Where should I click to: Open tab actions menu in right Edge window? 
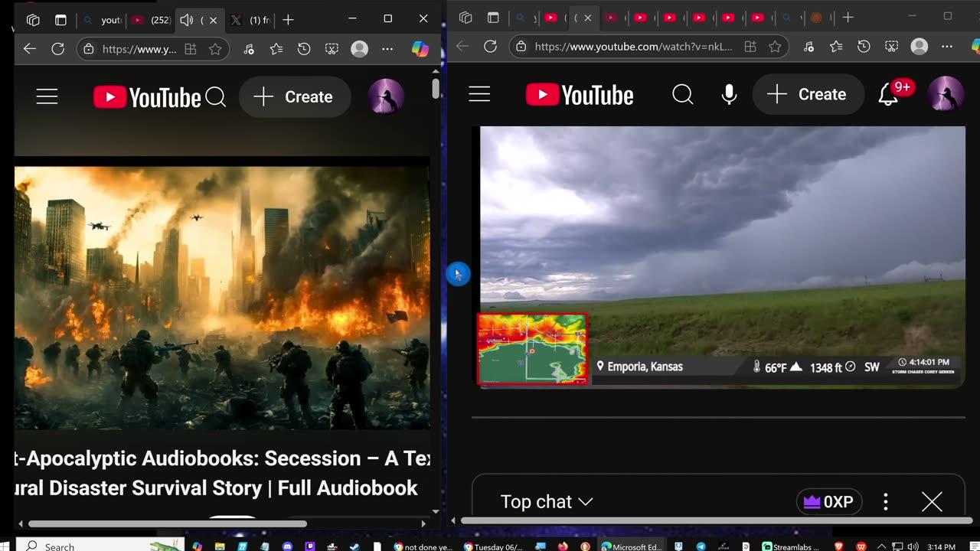coord(493,18)
